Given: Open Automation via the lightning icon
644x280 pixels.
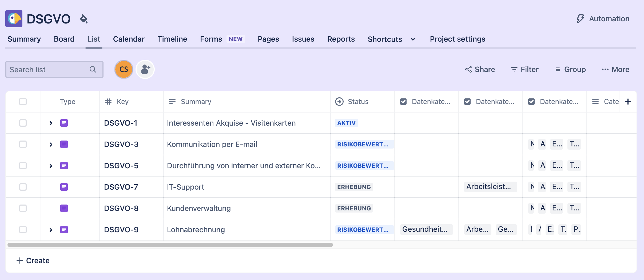Looking at the screenshot, I should point(580,19).
